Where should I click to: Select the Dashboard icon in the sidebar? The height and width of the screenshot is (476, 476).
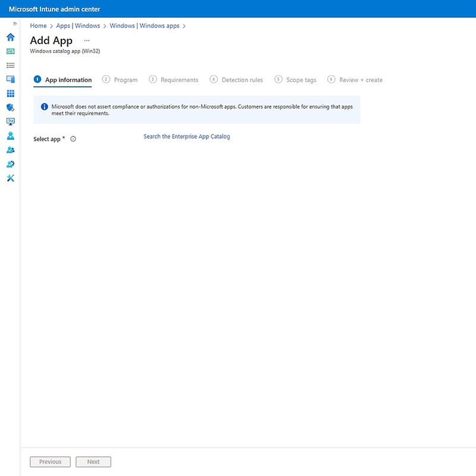pyautogui.click(x=10, y=51)
